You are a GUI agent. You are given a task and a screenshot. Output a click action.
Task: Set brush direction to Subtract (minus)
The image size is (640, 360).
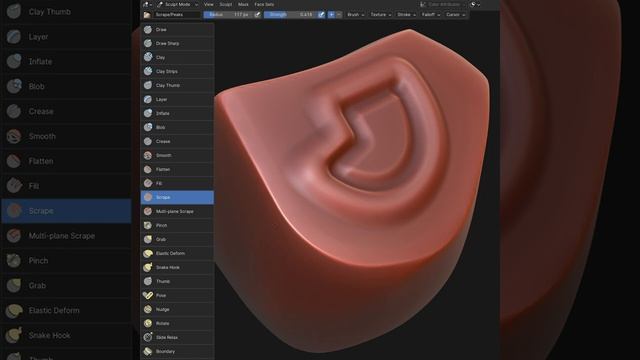339,15
